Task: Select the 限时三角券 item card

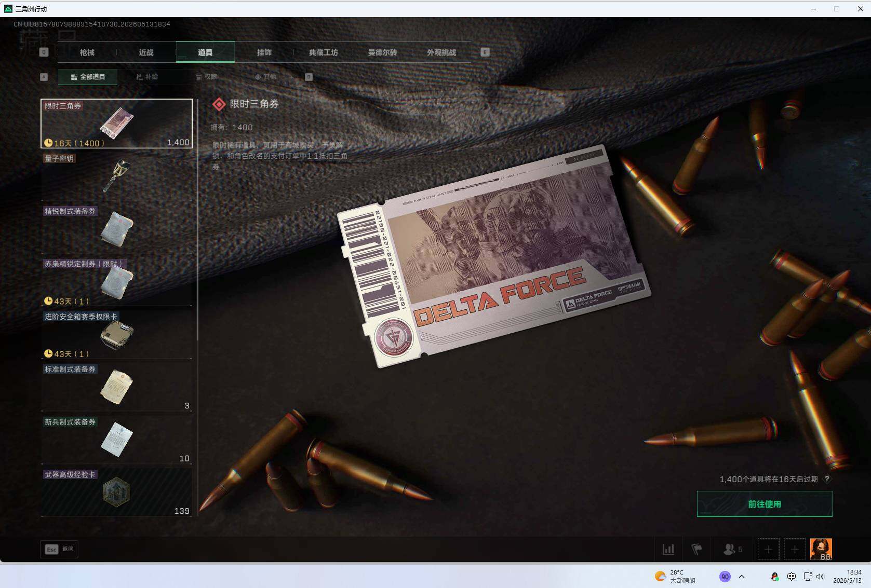Action: [116, 124]
